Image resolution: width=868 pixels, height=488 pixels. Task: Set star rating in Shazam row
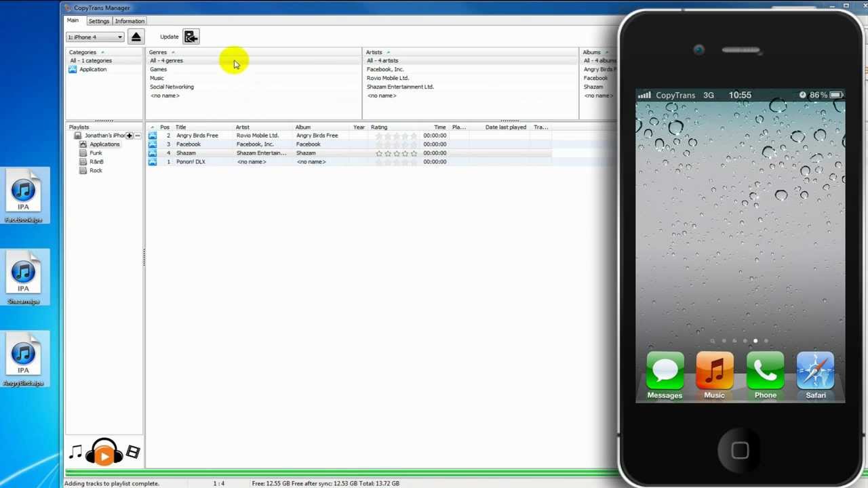(397, 154)
